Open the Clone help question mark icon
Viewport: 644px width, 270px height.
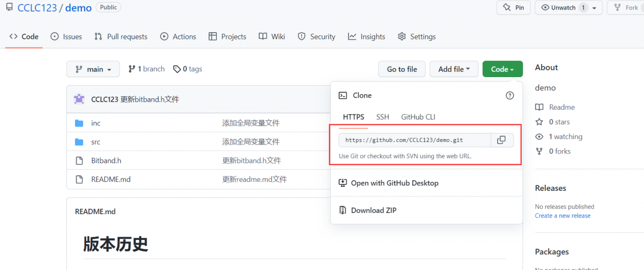point(510,95)
